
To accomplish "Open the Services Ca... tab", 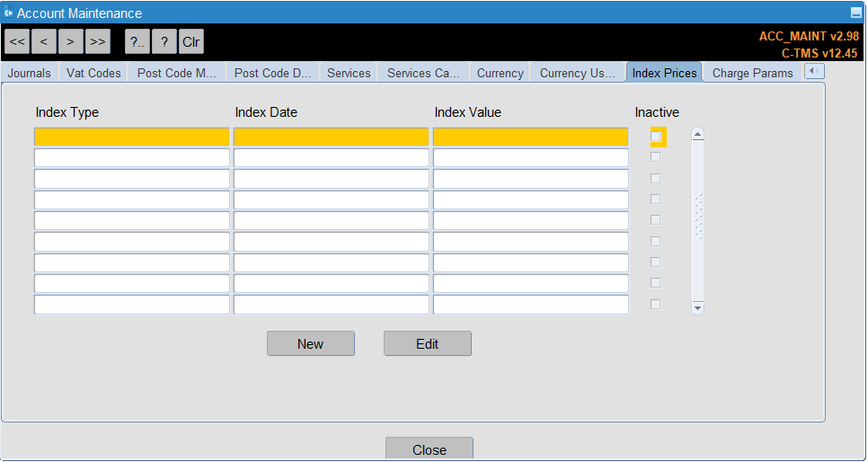I will coord(423,73).
